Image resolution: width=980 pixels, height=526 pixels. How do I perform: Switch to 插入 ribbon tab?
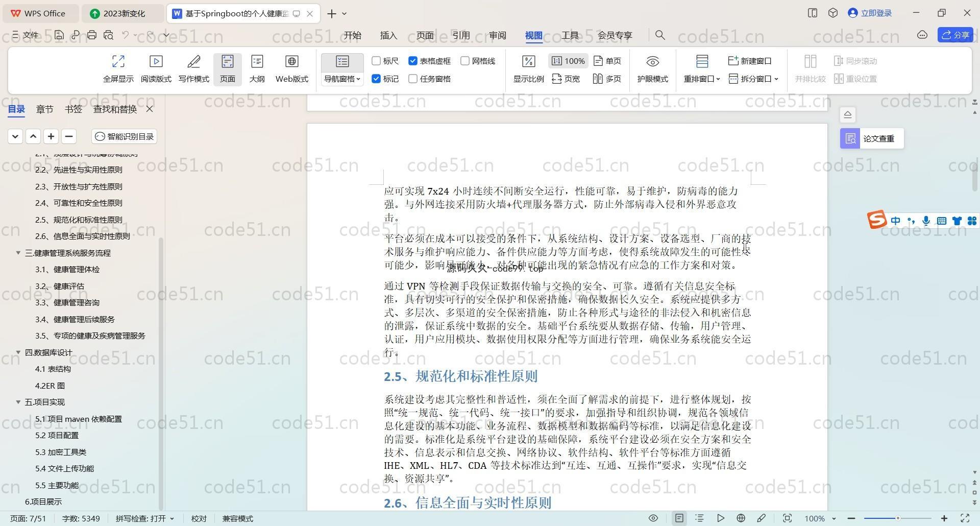point(388,35)
